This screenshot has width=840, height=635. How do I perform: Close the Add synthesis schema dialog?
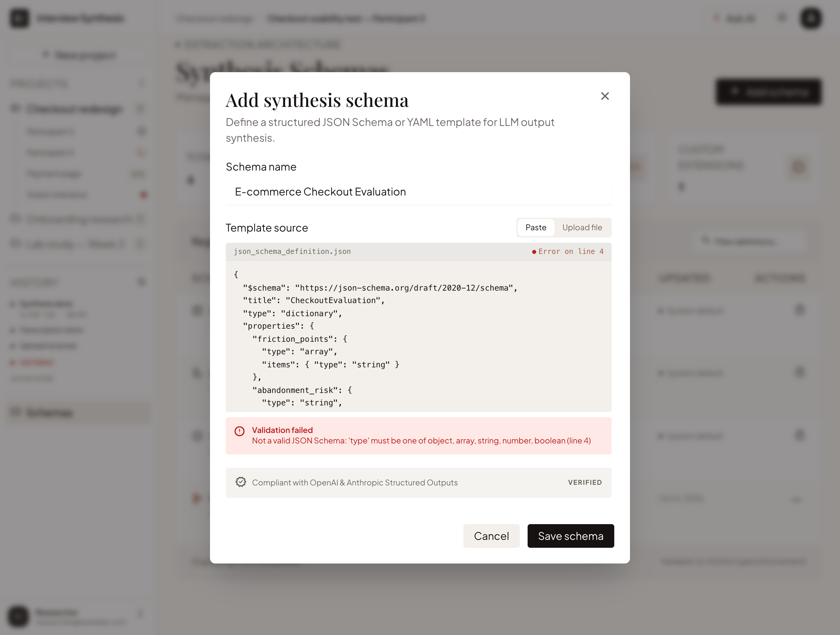coord(604,96)
